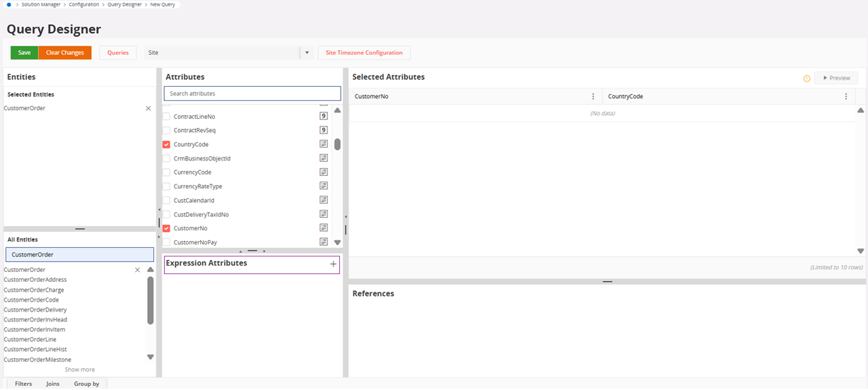Viewport: 868px width, 390px height.
Task: Open the CountryCode column options menu
Action: 845,97
